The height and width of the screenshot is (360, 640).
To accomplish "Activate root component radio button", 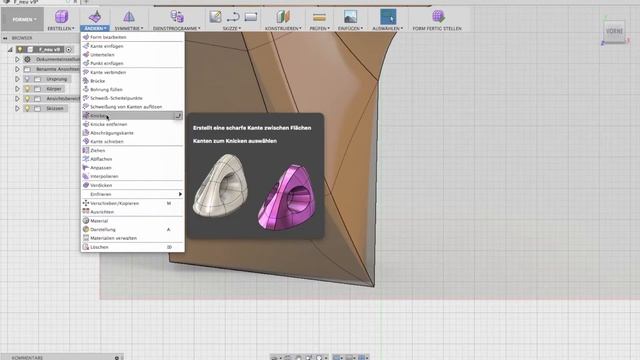I will 69,49.
